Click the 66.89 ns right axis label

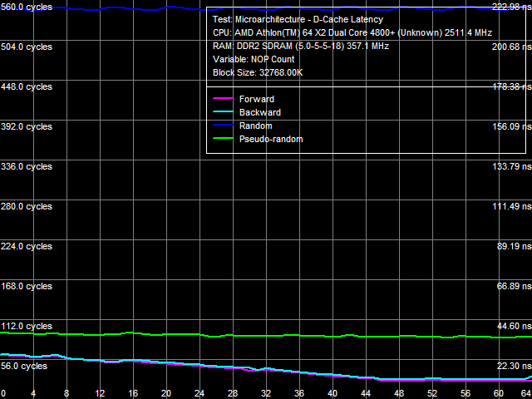[513, 286]
